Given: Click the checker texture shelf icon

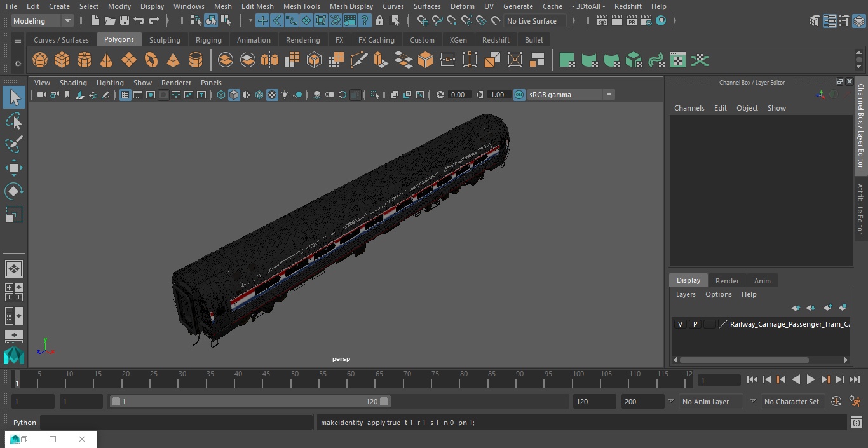Looking at the screenshot, I should pos(678,60).
